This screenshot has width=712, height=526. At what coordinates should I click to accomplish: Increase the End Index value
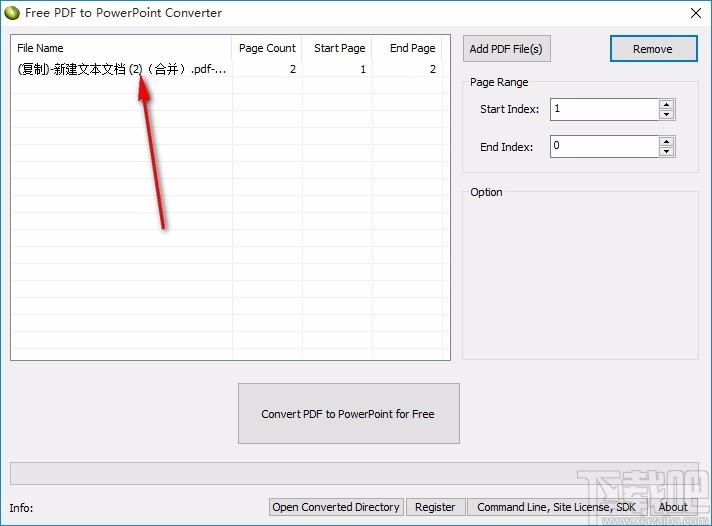[666, 141]
